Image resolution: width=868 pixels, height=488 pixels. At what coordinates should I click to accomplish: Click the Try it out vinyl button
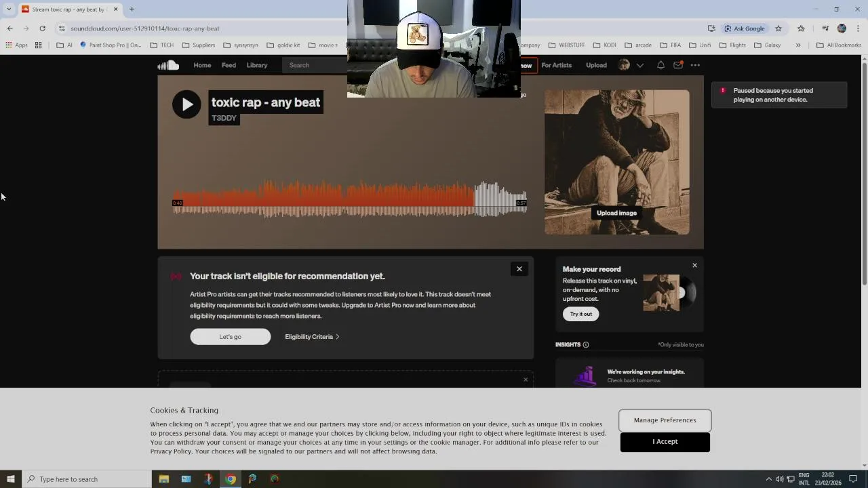pos(581,314)
